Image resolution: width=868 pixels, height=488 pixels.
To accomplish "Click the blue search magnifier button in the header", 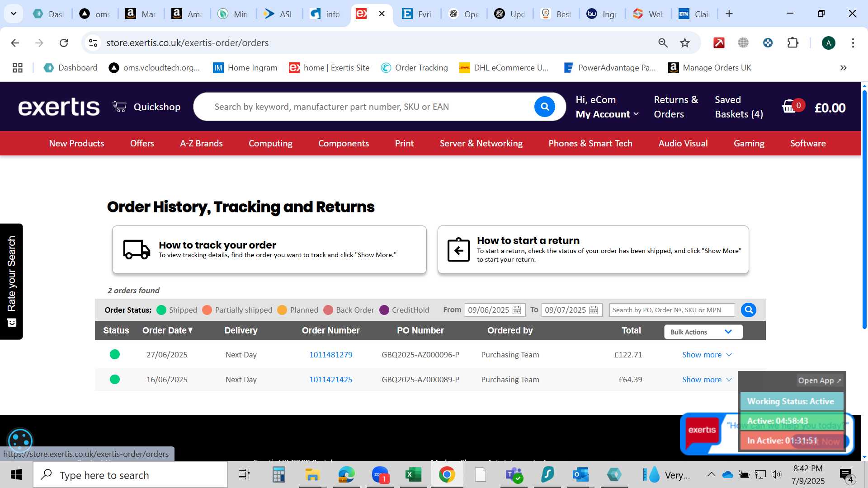I will point(544,107).
